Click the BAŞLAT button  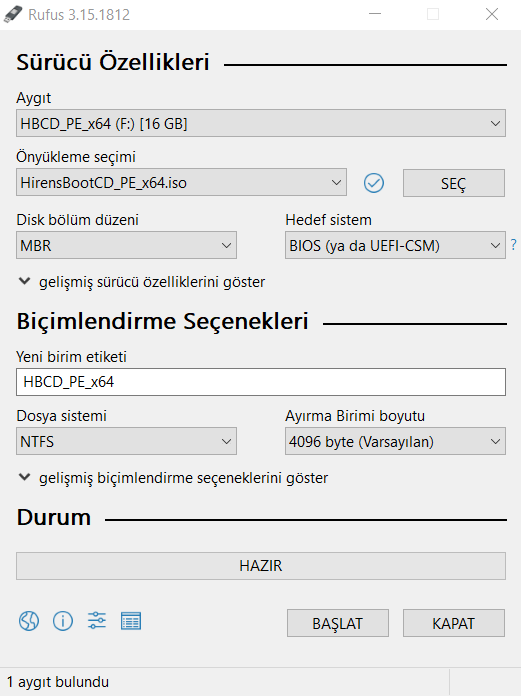click(338, 623)
